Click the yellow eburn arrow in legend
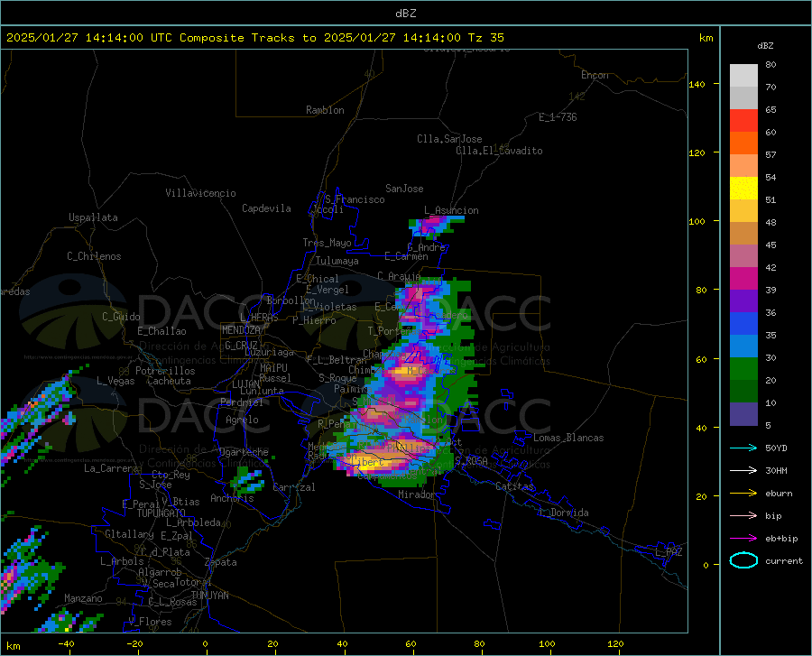Viewport: 812px width, 656px height. point(743,493)
